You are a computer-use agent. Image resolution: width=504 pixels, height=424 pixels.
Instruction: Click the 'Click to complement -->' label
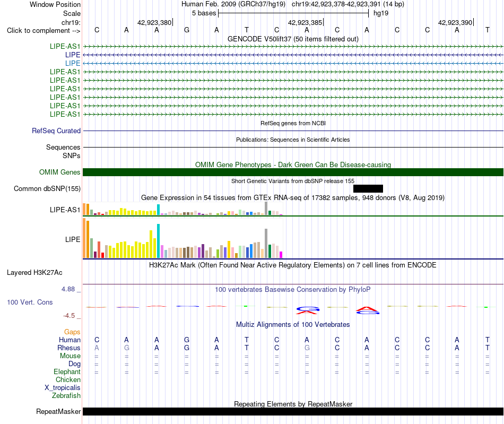point(44,31)
